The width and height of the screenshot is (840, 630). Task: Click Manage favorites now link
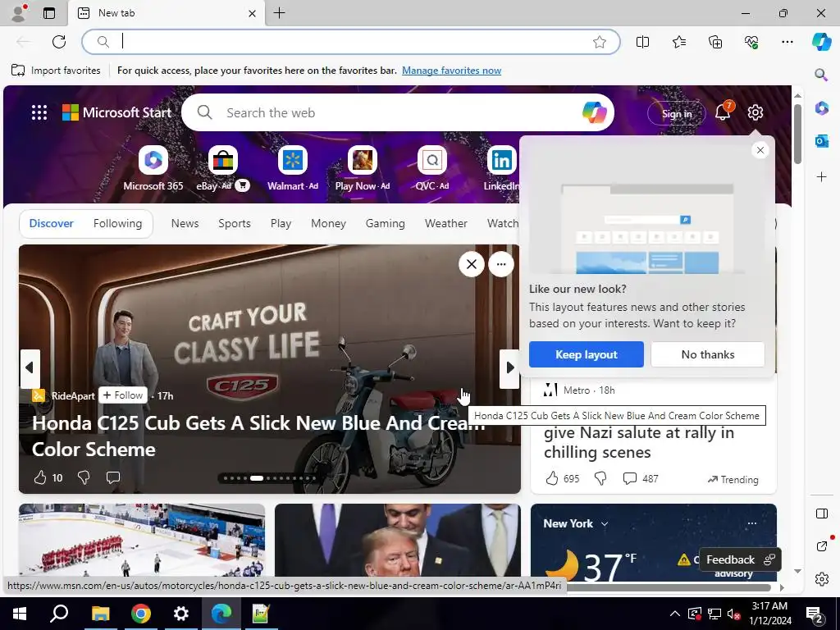tap(452, 71)
